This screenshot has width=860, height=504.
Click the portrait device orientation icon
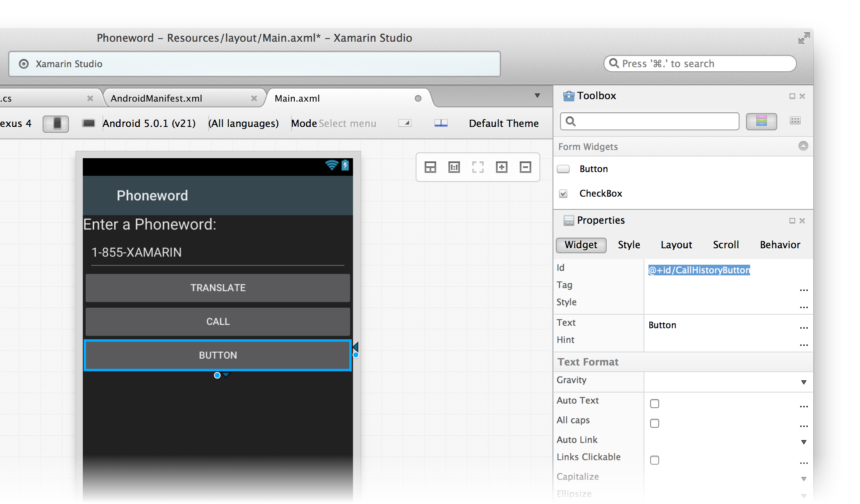click(56, 123)
